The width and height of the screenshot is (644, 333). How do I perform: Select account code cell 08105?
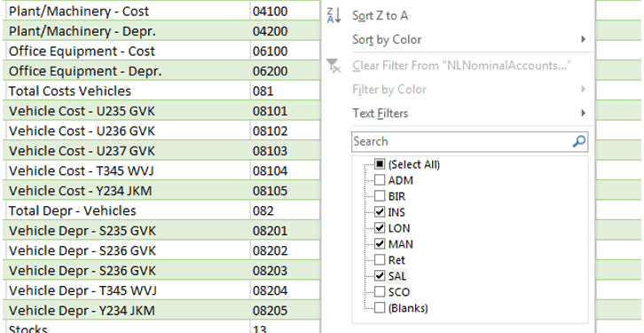285,190
